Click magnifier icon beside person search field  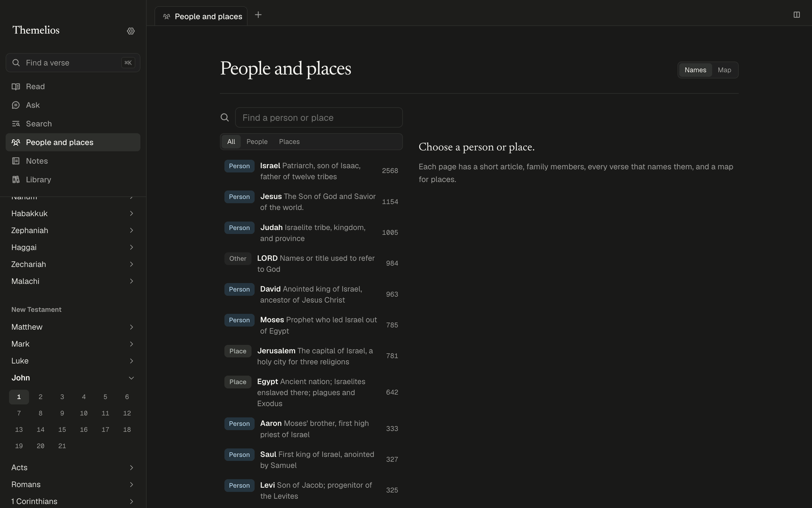225,117
